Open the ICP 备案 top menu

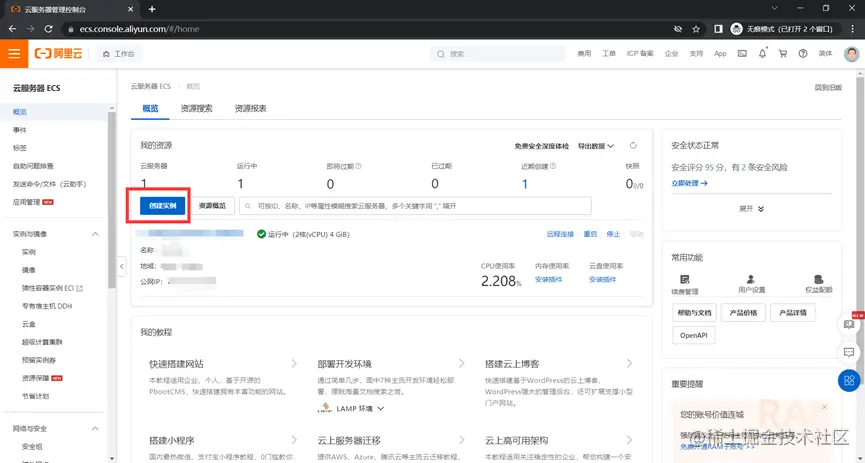point(640,54)
